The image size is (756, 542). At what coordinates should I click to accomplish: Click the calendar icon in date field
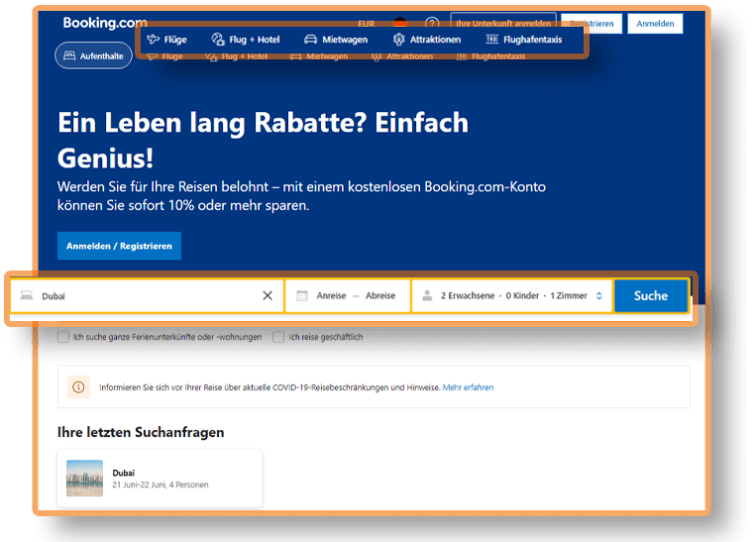(x=302, y=295)
